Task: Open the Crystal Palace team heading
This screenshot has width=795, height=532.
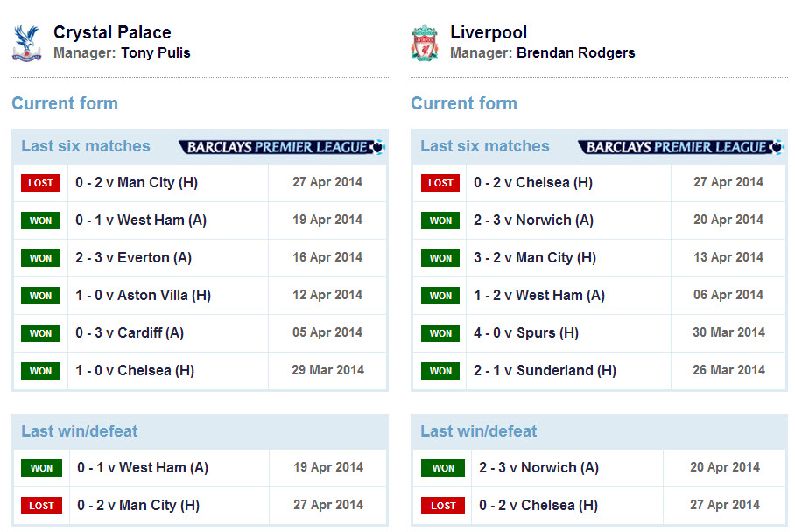Action: pyautogui.click(x=112, y=32)
